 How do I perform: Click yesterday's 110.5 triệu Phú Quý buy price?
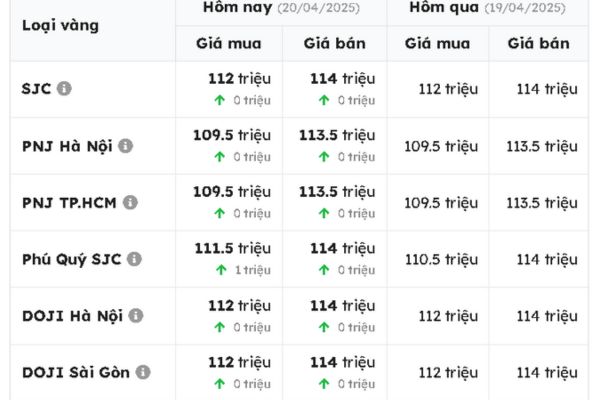click(441, 259)
